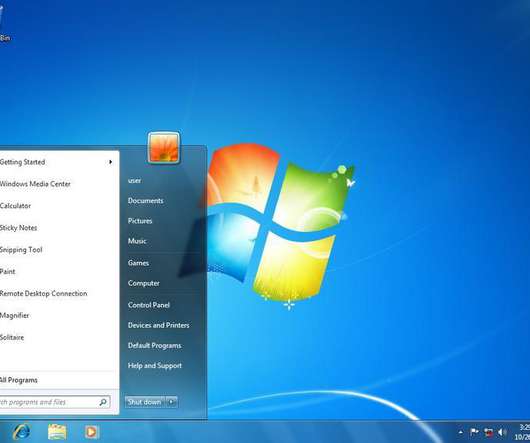Expand shut down options arrow
This screenshot has width=530, height=443.
pos(172,402)
